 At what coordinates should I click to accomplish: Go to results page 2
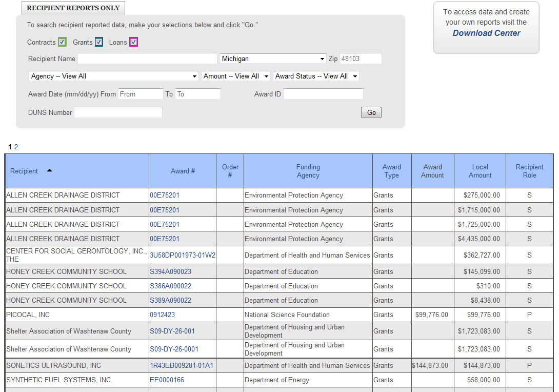(16, 147)
